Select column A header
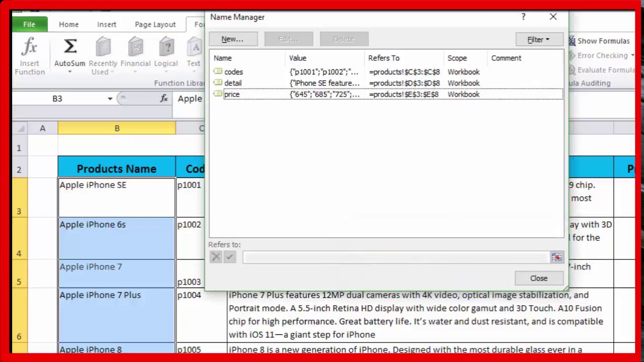The image size is (644, 362). point(43,129)
